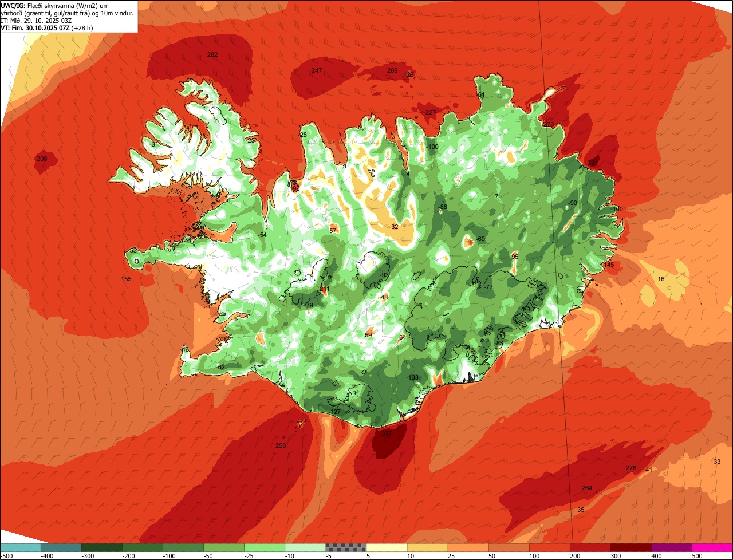Viewport: 733px width, 560px height.
Task: Click the 59 value in south-central Iceland
Action: 368,335
